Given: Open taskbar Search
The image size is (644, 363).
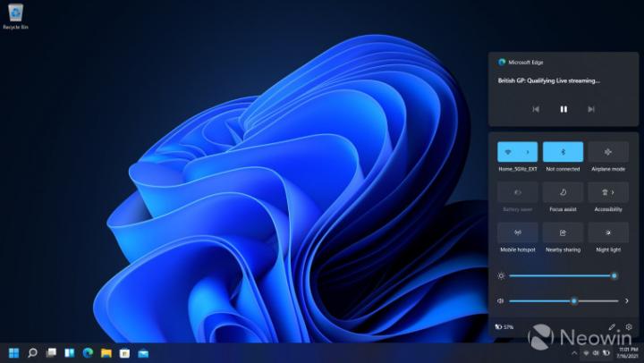Looking at the screenshot, I should tap(32, 353).
